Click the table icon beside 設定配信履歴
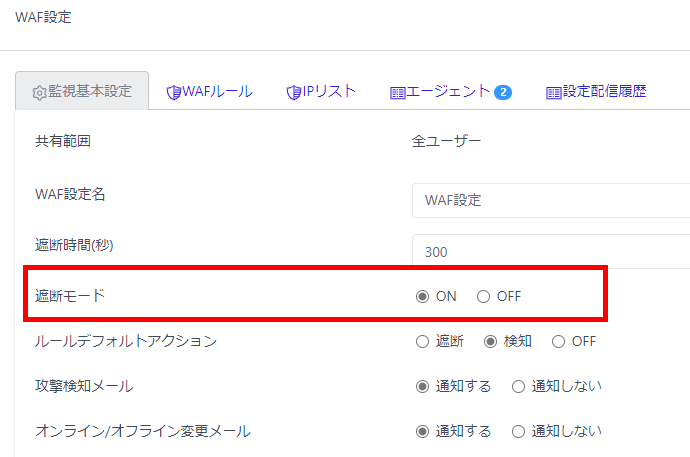690x457 pixels. pos(553,92)
